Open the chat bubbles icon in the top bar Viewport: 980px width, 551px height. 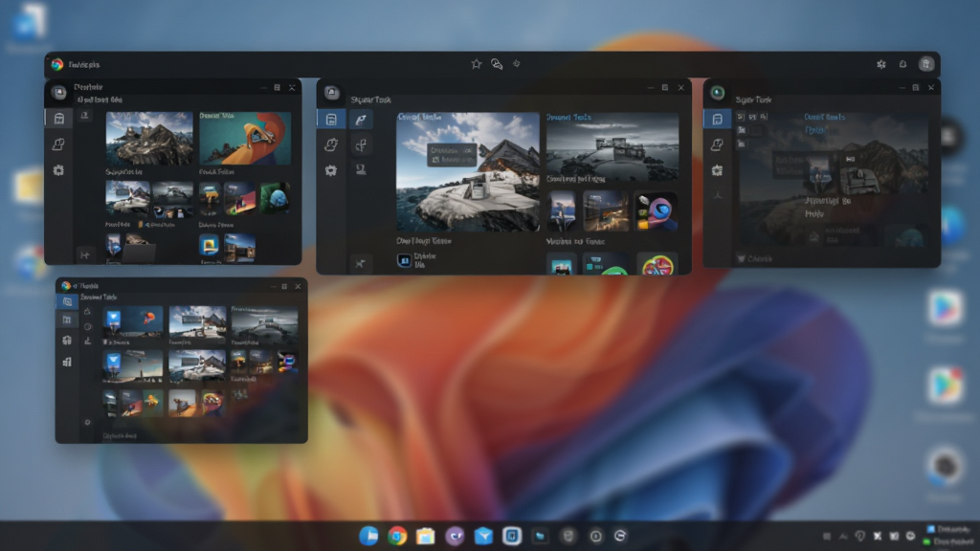pos(497,64)
